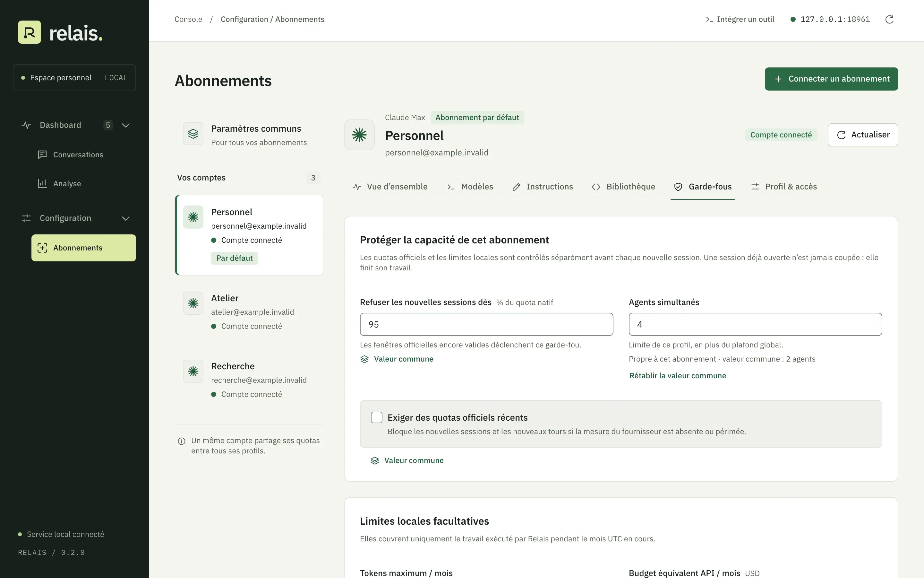Click Connecter un abonnement button
924x578 pixels.
point(831,79)
